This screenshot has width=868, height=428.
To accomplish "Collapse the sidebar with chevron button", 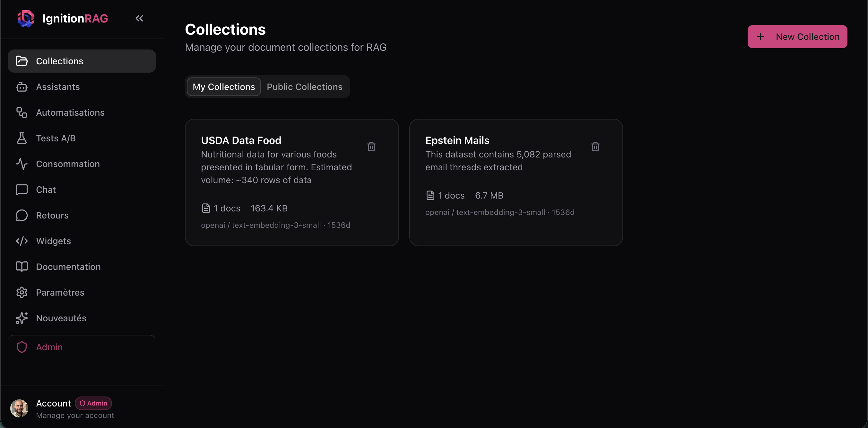I will click(139, 19).
